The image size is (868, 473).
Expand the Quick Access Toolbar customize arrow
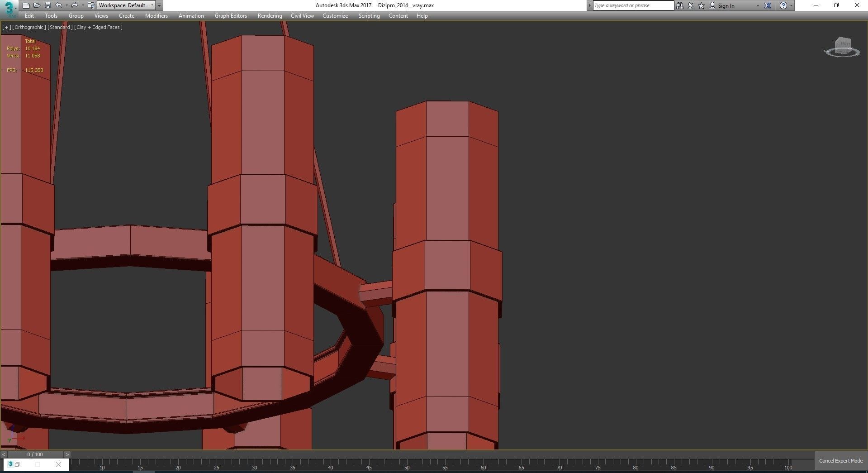coord(159,5)
